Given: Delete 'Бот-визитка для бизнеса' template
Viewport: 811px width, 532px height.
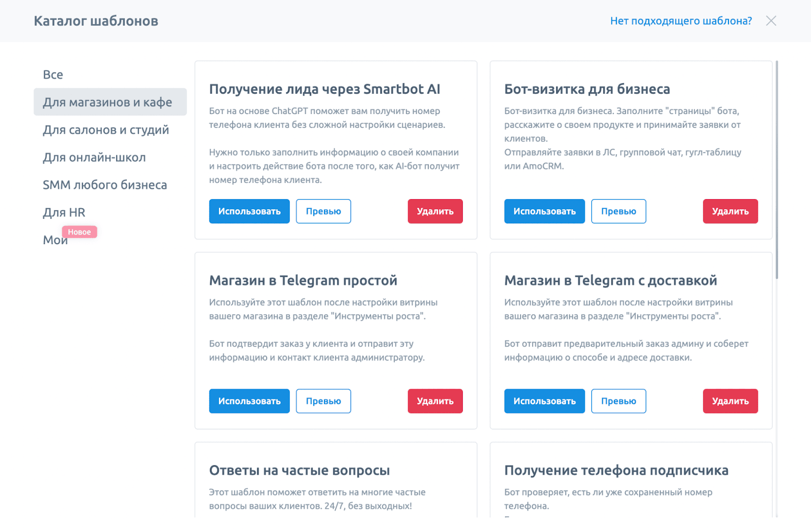Looking at the screenshot, I should tap(730, 211).
